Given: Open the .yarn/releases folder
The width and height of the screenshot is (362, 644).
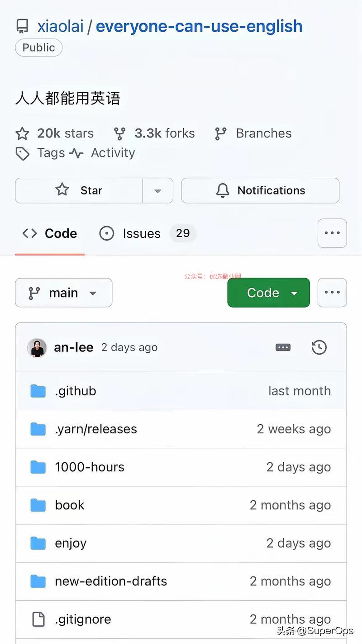Looking at the screenshot, I should [x=96, y=429].
